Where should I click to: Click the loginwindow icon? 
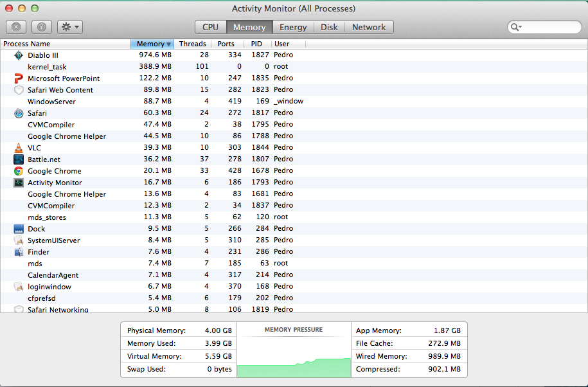pyautogui.click(x=19, y=287)
